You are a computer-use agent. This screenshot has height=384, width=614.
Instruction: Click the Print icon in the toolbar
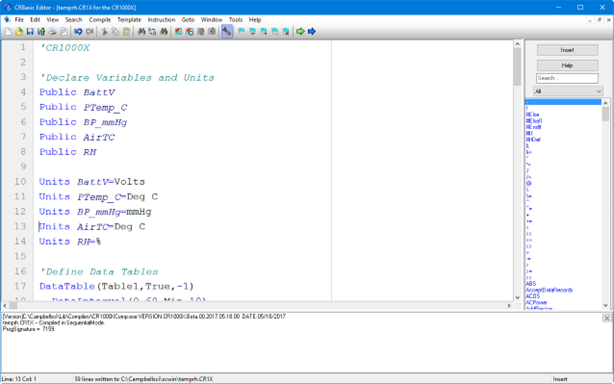52,32
